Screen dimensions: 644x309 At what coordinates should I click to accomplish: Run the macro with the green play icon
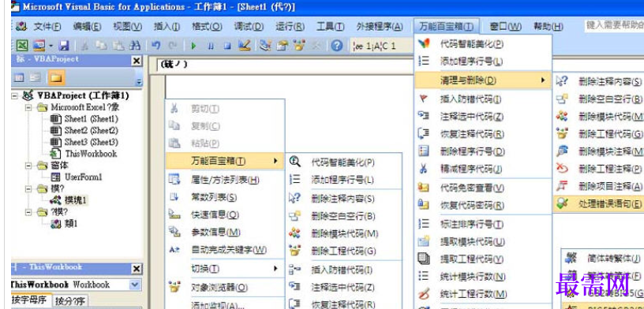point(193,46)
